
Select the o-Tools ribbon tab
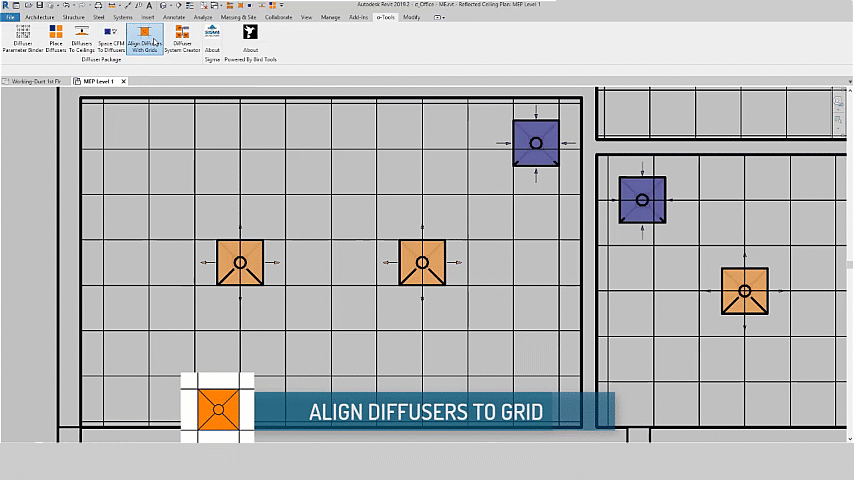click(x=385, y=17)
